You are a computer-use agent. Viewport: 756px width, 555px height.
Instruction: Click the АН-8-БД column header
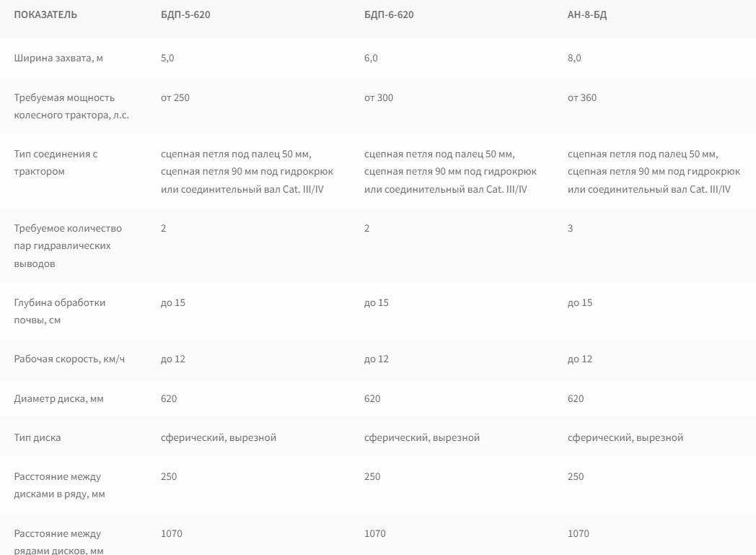click(587, 15)
